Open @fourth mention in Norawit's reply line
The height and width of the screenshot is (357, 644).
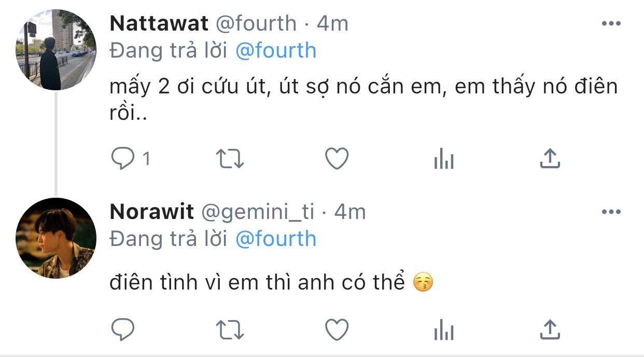point(275,239)
